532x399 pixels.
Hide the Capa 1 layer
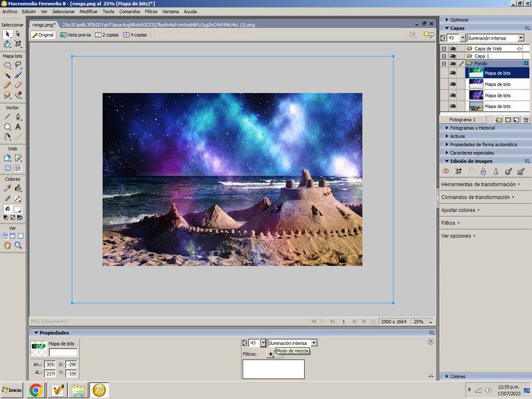[452, 56]
